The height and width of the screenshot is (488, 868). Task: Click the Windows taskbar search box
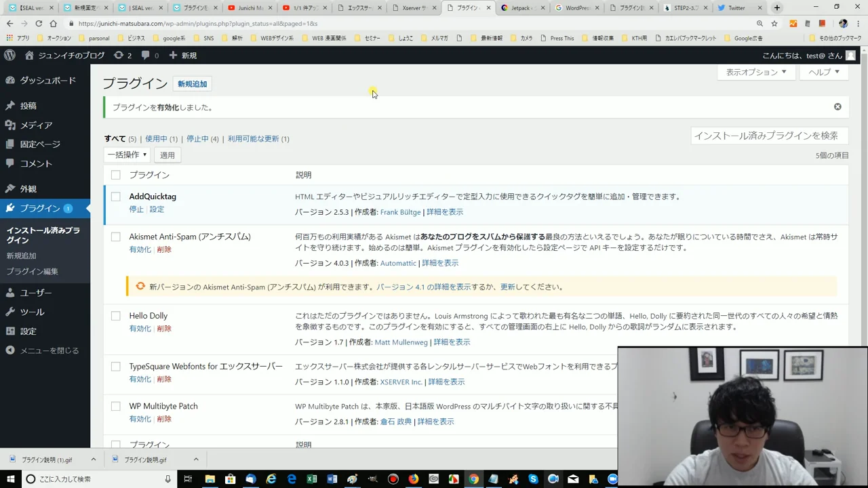click(99, 479)
